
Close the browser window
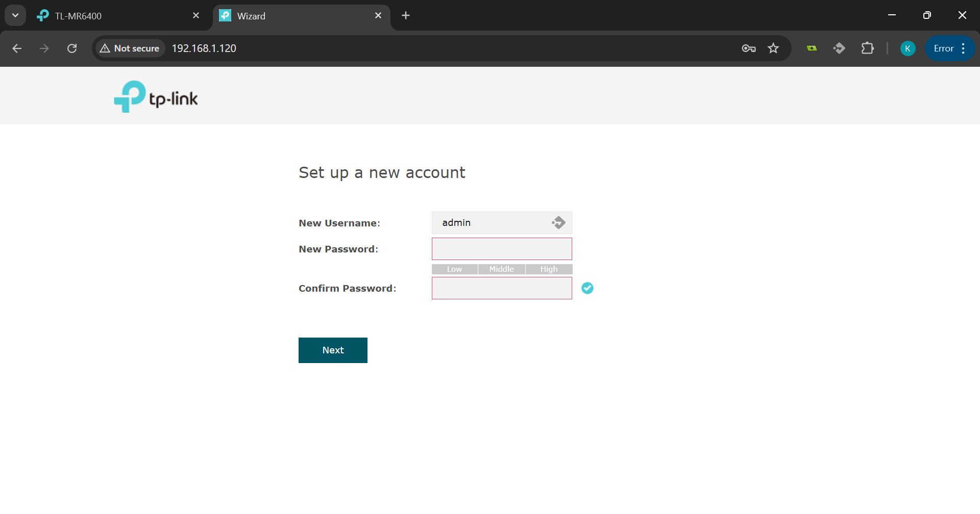click(962, 15)
